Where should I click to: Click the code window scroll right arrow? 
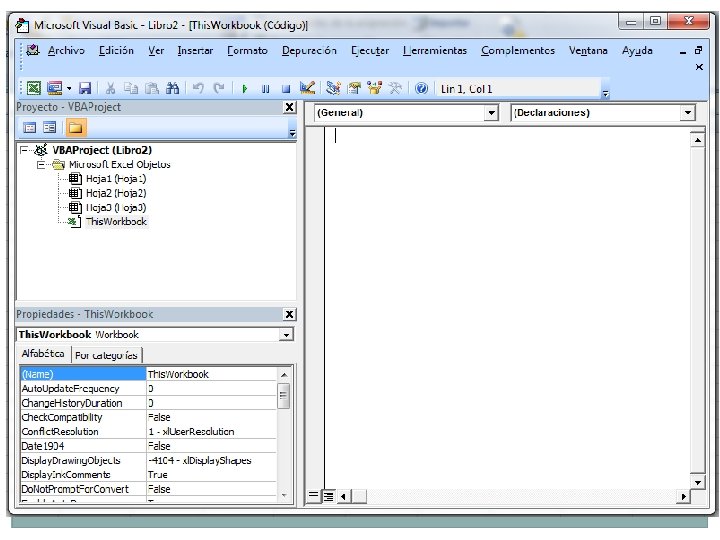point(684,496)
